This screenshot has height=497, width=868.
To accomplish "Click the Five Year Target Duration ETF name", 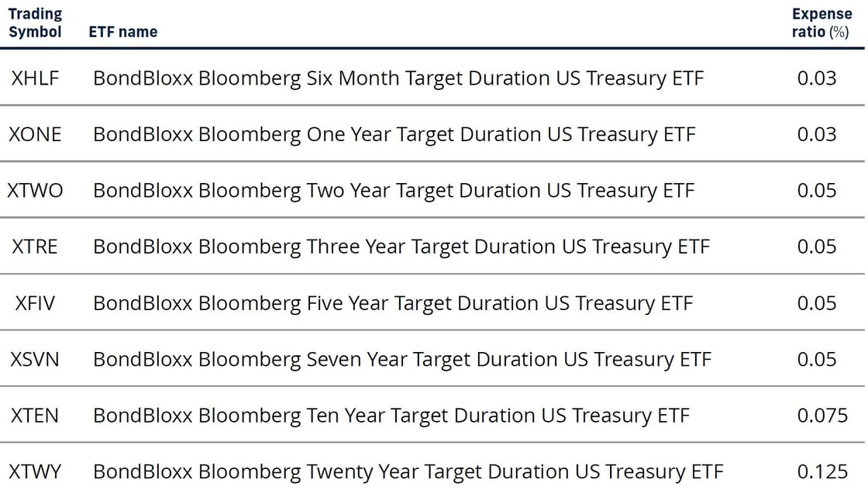I will tap(393, 304).
